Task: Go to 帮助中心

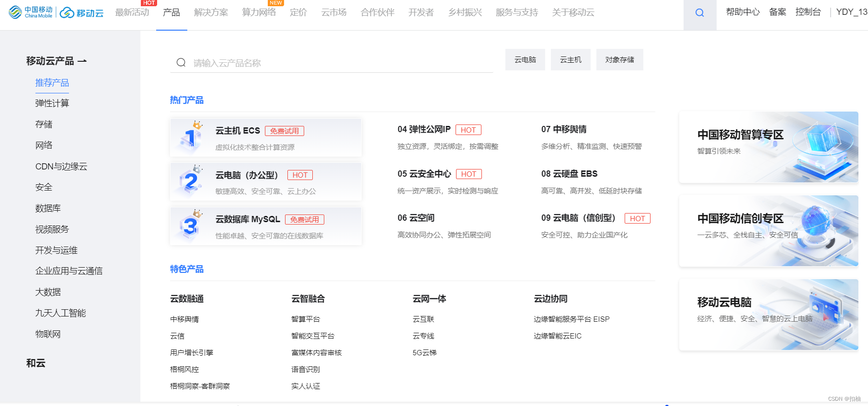Action: [743, 12]
